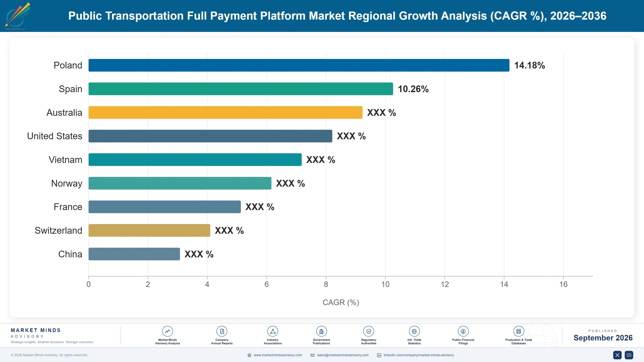Click the globe icon next to the website address

(249, 355)
